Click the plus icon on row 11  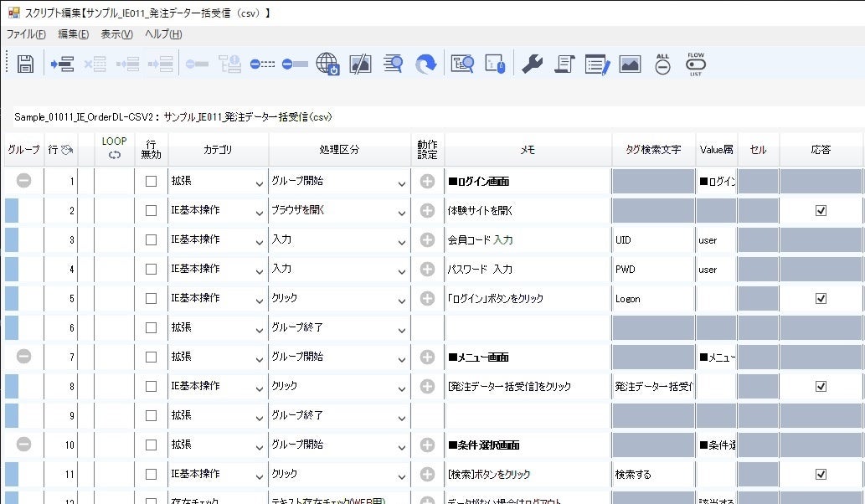427,474
